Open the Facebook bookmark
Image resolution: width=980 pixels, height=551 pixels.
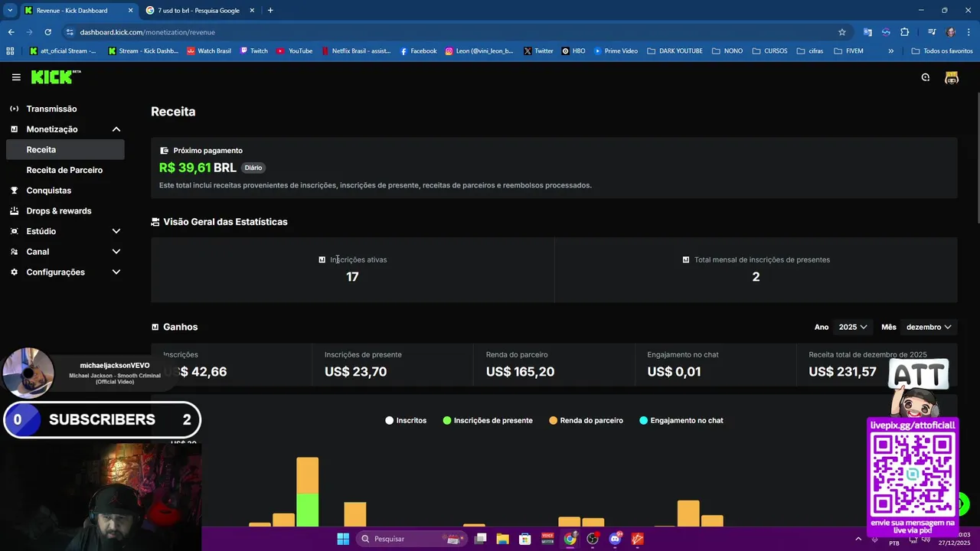click(418, 51)
